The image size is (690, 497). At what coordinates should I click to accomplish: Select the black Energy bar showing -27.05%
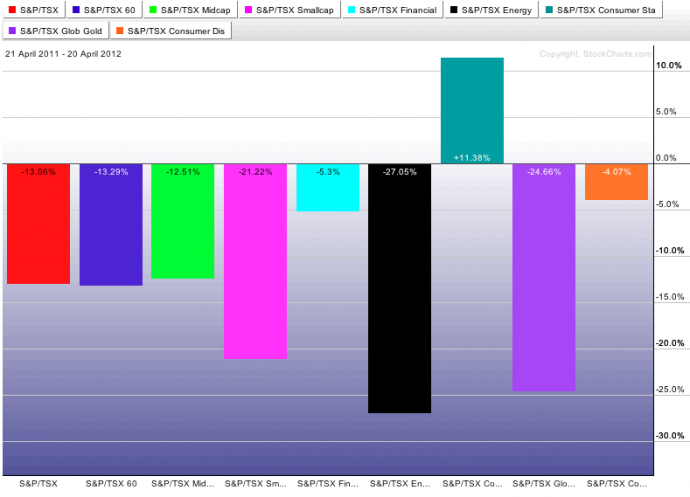pyautogui.click(x=399, y=290)
